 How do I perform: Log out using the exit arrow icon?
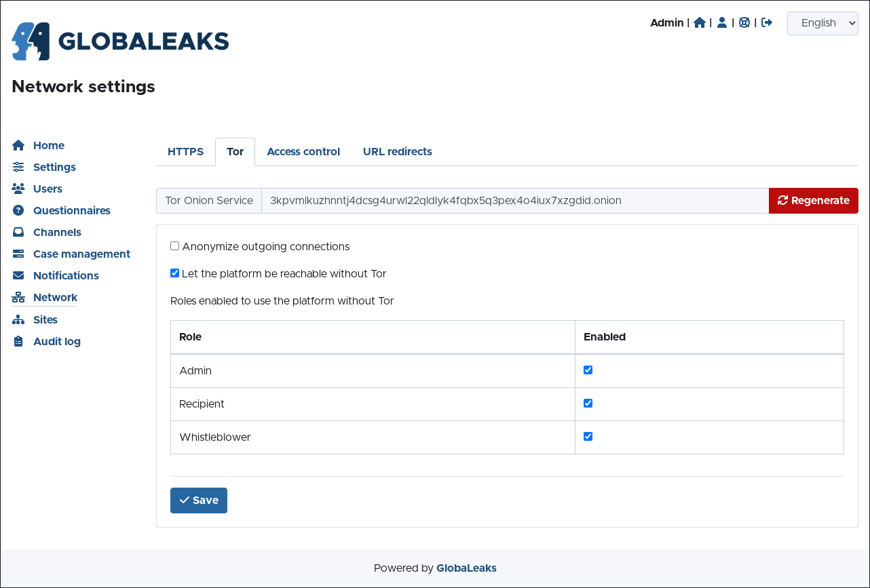click(x=767, y=22)
